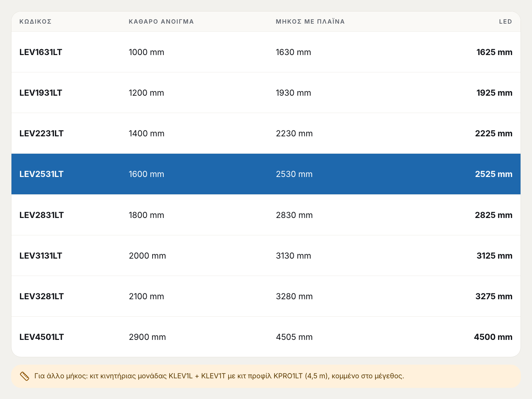Select product code LEV2831LT

(x=41, y=215)
